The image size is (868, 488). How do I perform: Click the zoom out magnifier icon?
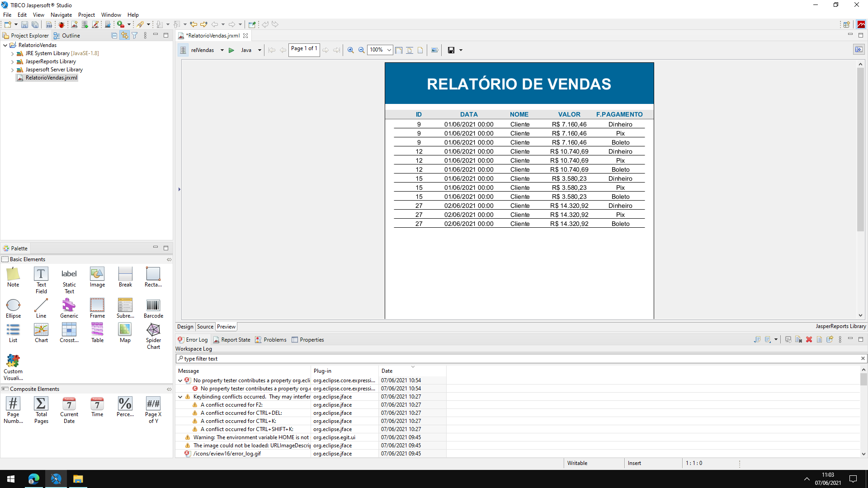tap(361, 50)
